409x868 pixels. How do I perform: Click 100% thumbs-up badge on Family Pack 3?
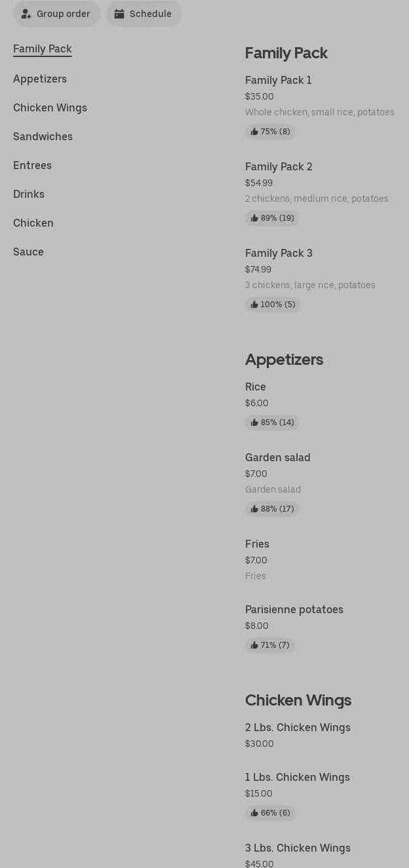273,305
